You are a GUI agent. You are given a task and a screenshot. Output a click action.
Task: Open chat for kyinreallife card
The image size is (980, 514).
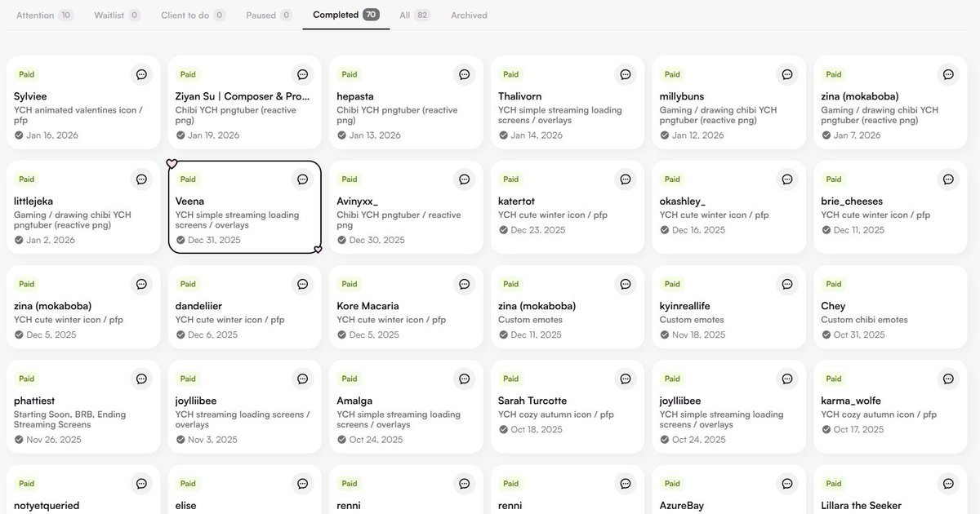[x=786, y=284]
